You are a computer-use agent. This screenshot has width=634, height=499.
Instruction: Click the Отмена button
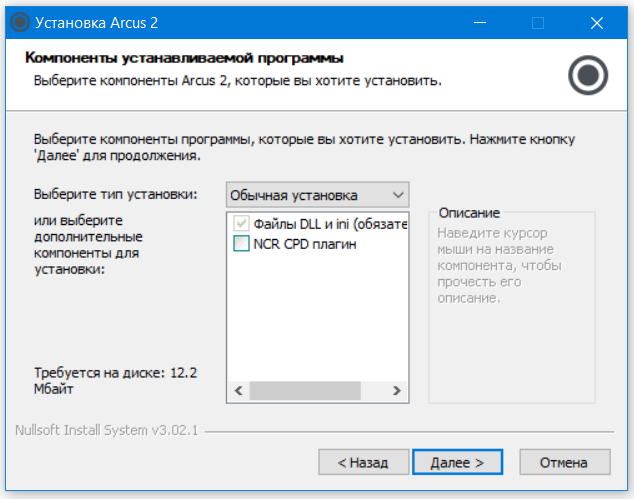pyautogui.click(x=564, y=462)
